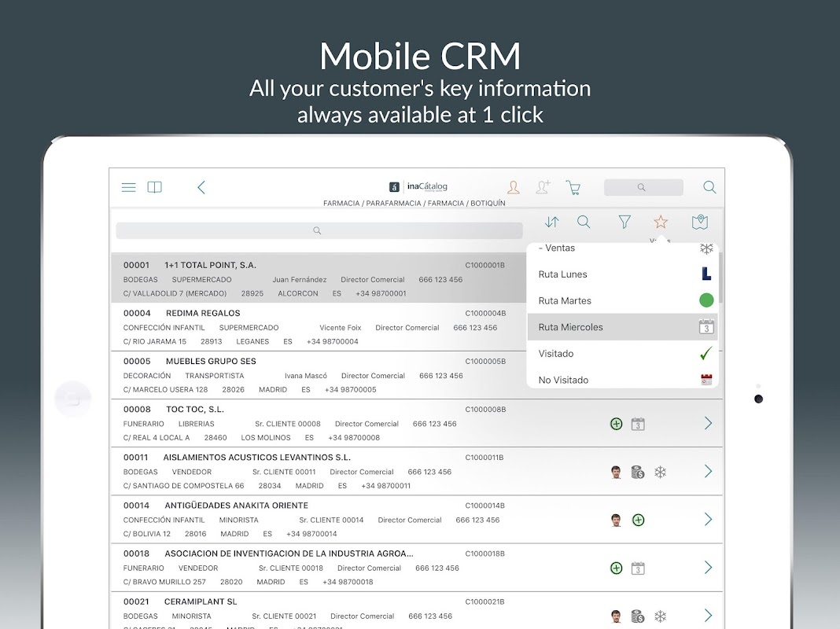Open the orange customer profile icon

[x=514, y=187]
